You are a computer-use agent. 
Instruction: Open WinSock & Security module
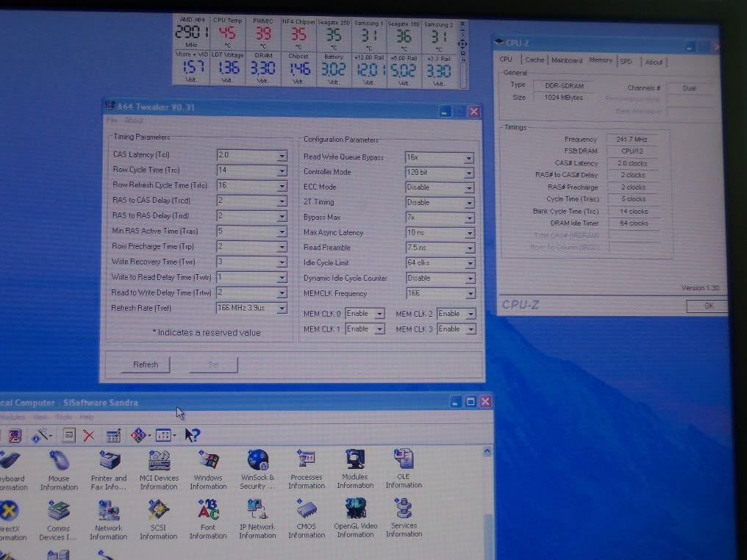(x=257, y=469)
